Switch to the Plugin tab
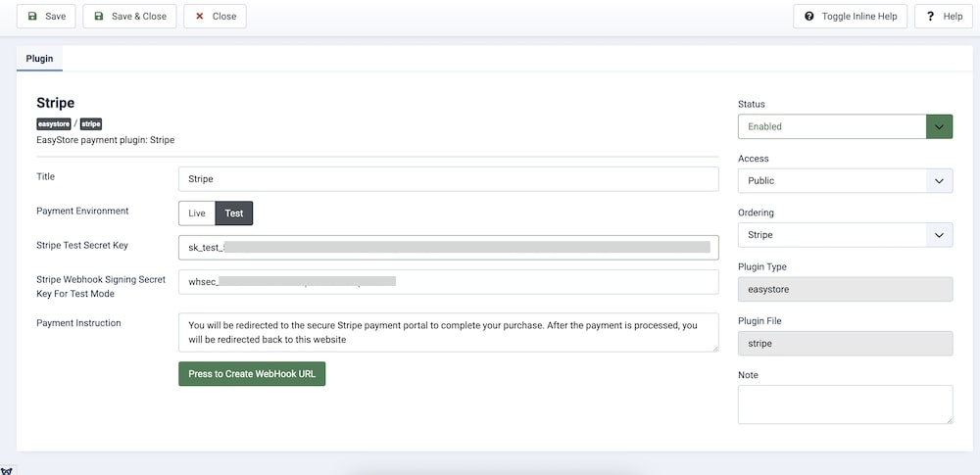The image size is (980, 475). 39,59
